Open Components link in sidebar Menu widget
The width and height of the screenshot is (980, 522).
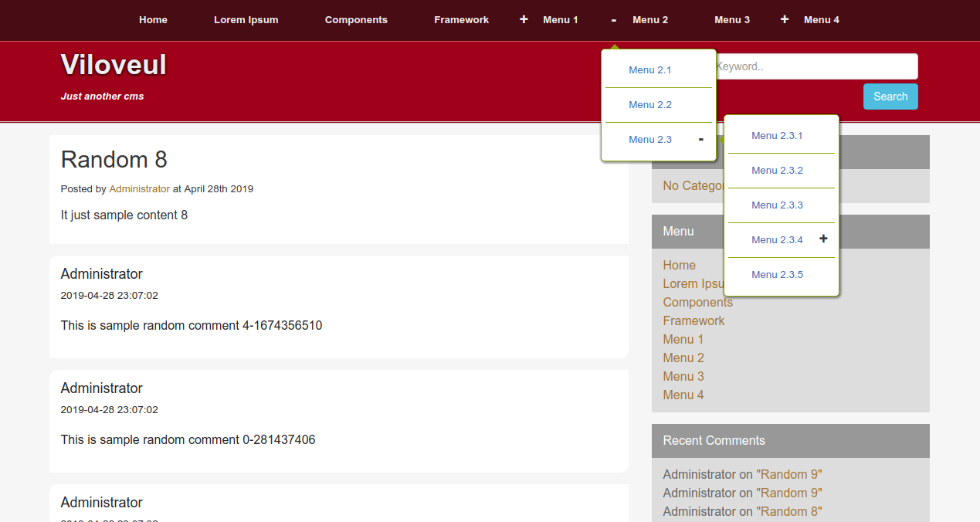click(697, 303)
